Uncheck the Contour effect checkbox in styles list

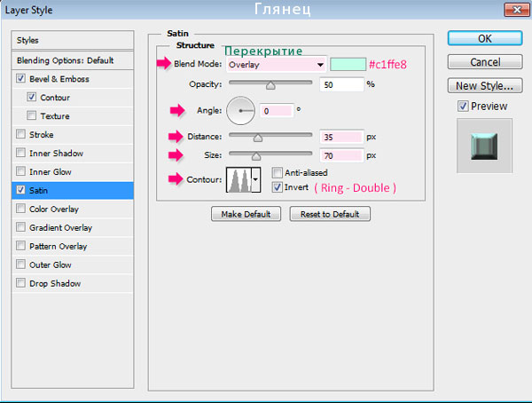(x=32, y=97)
